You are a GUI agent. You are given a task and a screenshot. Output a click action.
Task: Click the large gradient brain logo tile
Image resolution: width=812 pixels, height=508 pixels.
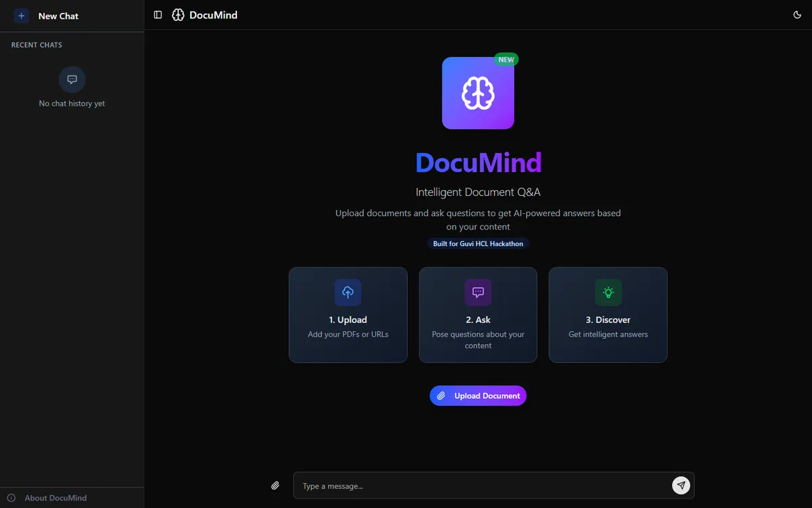[x=478, y=93]
